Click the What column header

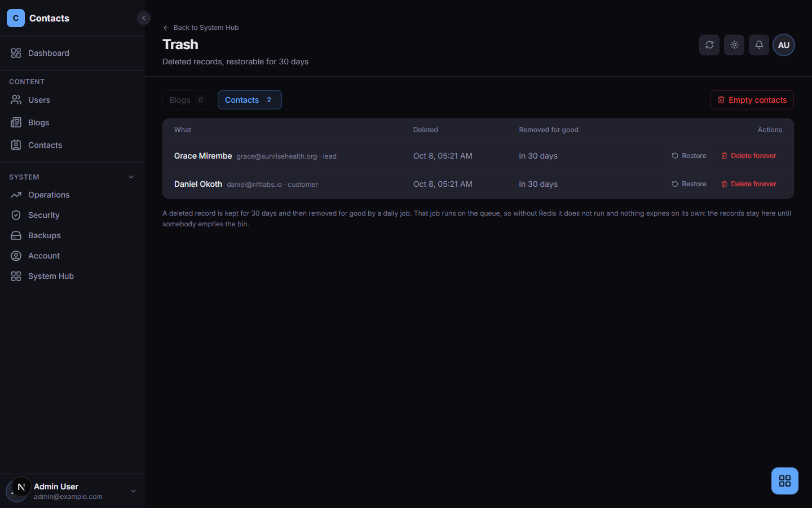[x=183, y=130]
